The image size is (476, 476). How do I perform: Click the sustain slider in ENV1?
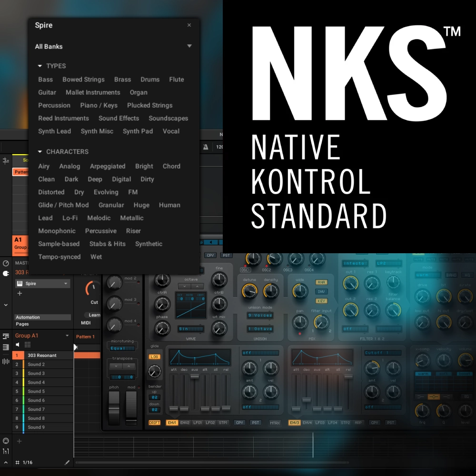(194, 377)
